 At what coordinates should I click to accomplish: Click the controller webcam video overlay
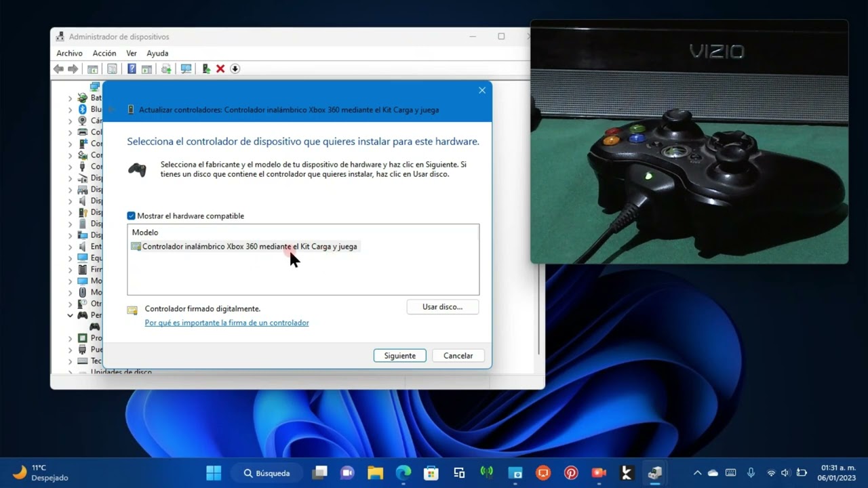689,141
